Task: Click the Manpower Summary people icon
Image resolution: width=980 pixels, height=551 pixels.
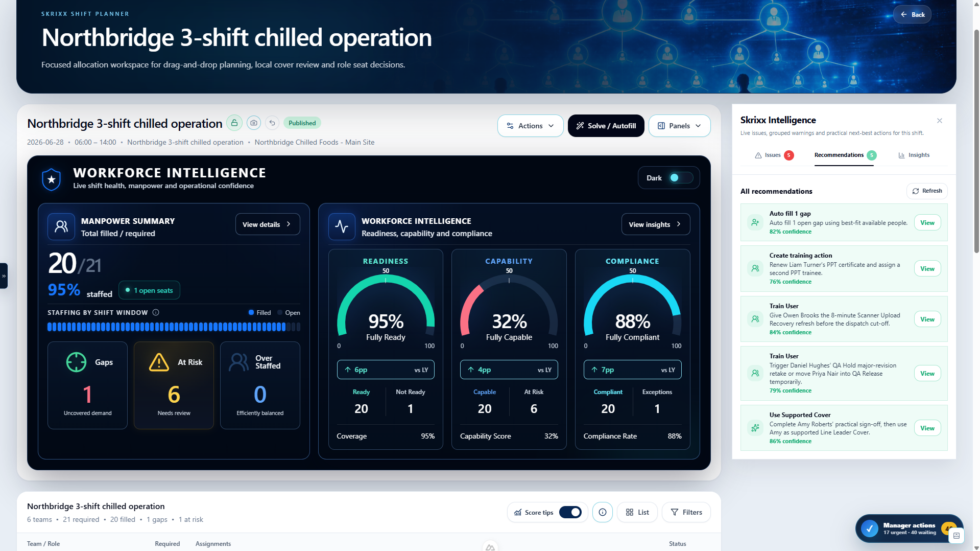Action: point(61,226)
